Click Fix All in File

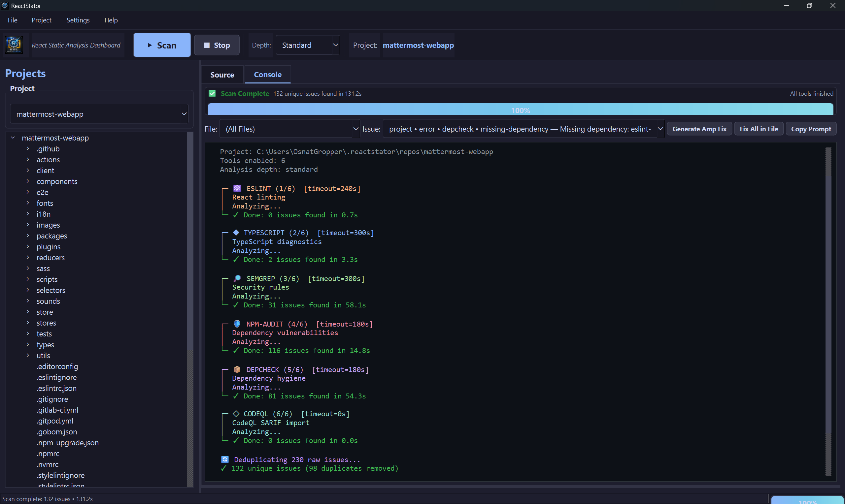point(759,129)
